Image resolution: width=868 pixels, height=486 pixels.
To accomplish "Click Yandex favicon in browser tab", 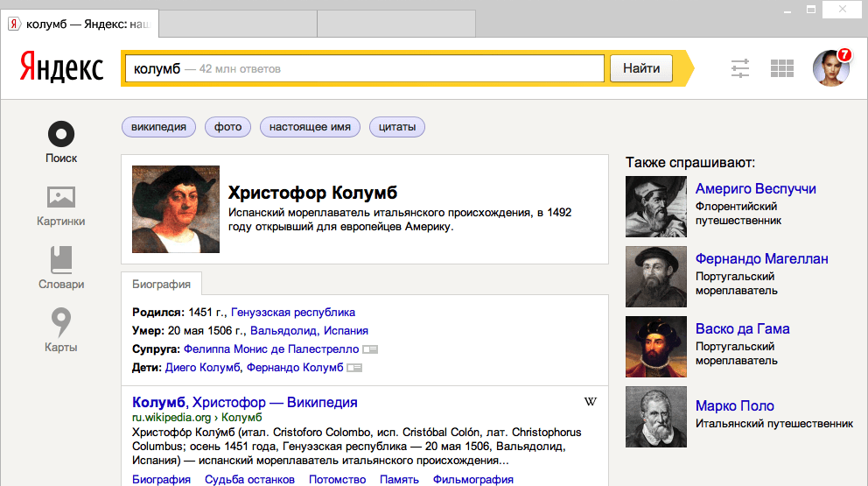I will [x=14, y=24].
